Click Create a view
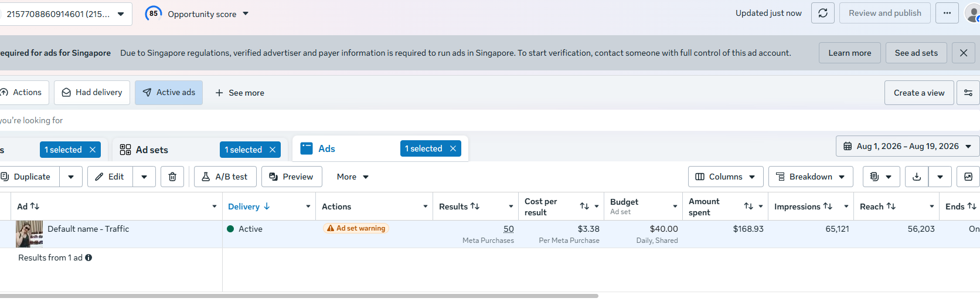 click(x=919, y=93)
